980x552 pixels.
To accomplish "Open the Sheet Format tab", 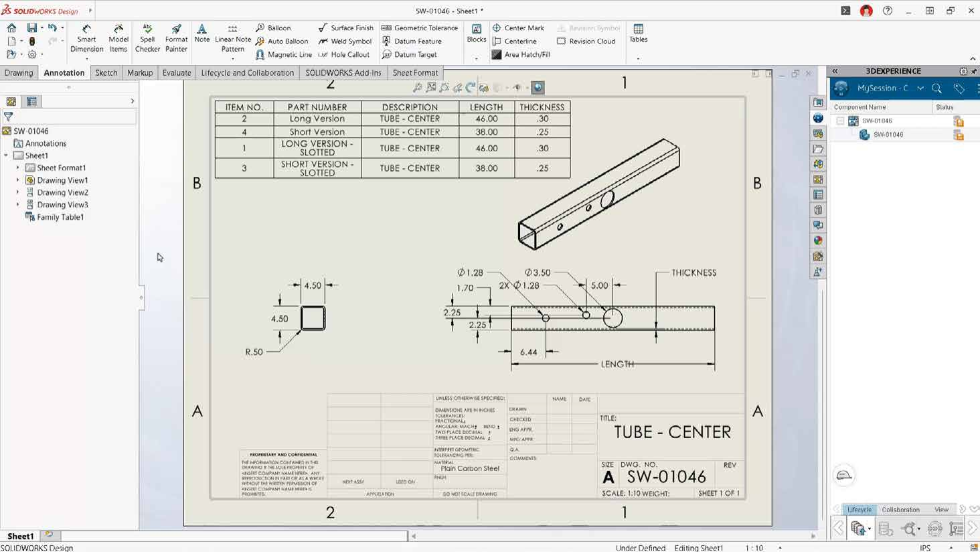I will [415, 72].
